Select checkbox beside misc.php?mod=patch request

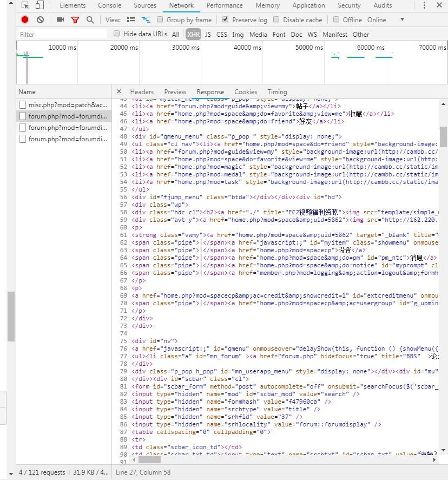(x=22, y=104)
